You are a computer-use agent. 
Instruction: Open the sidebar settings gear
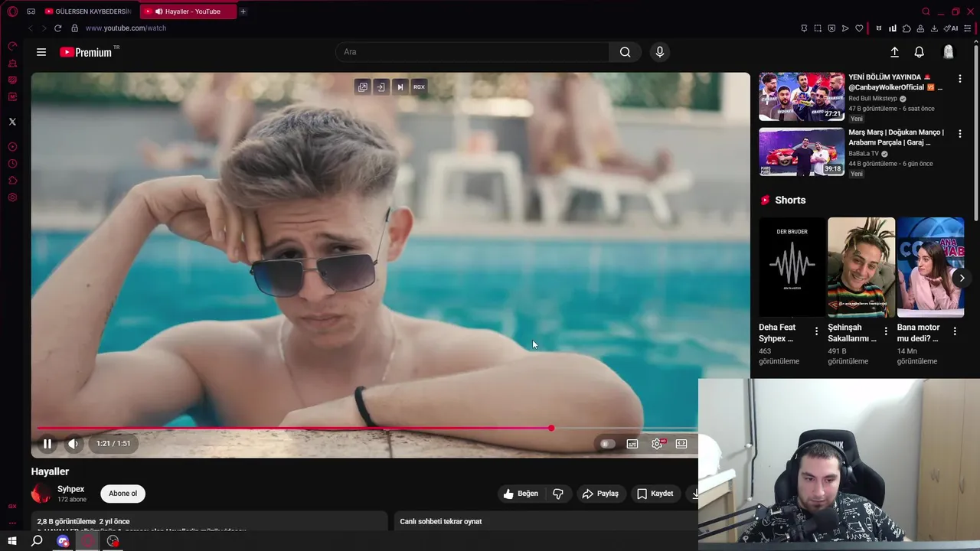tap(12, 197)
